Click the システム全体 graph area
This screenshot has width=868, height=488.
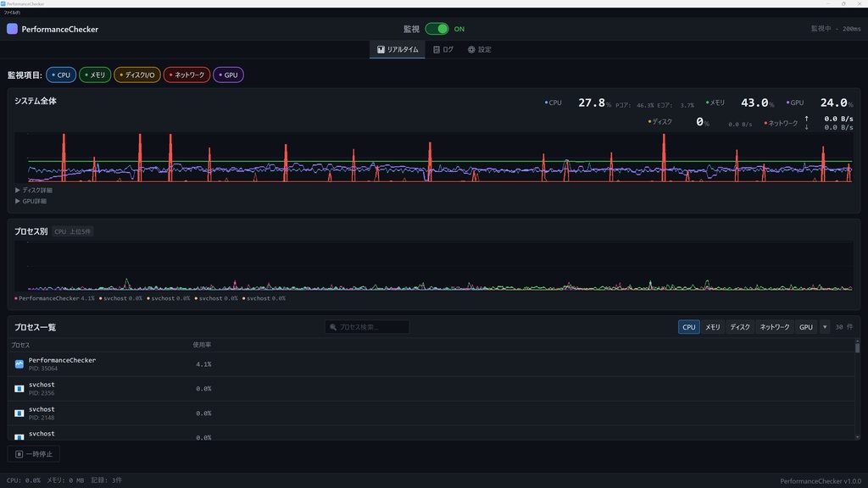tap(433, 157)
